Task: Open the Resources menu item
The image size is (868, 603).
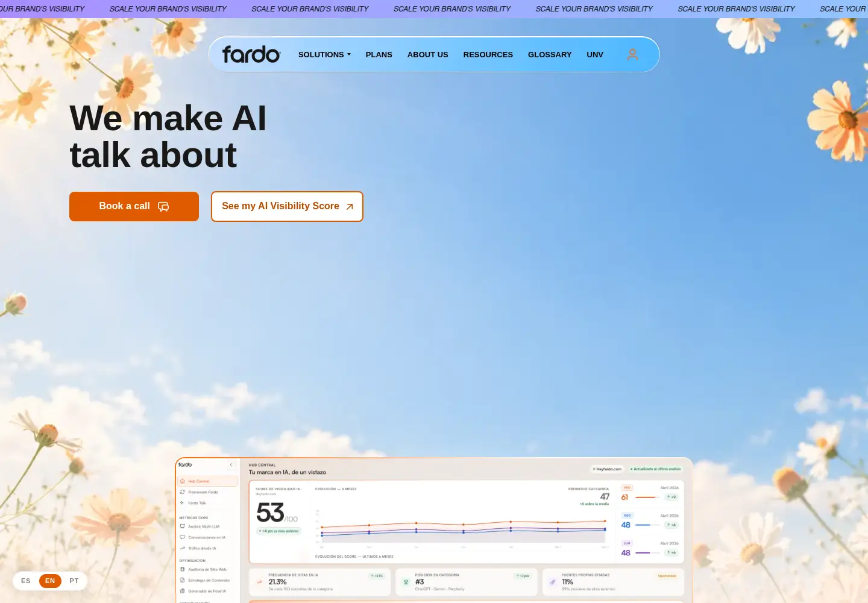Action: (488, 54)
